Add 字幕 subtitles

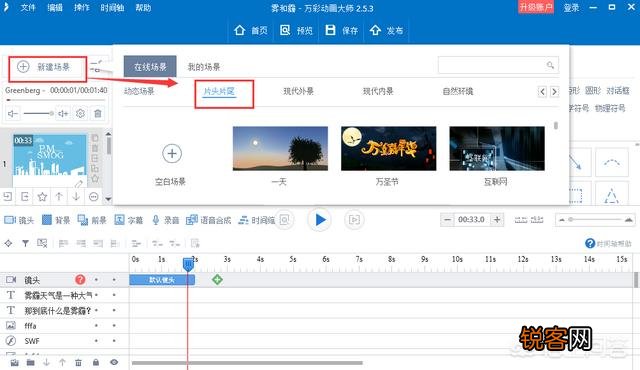coord(129,220)
